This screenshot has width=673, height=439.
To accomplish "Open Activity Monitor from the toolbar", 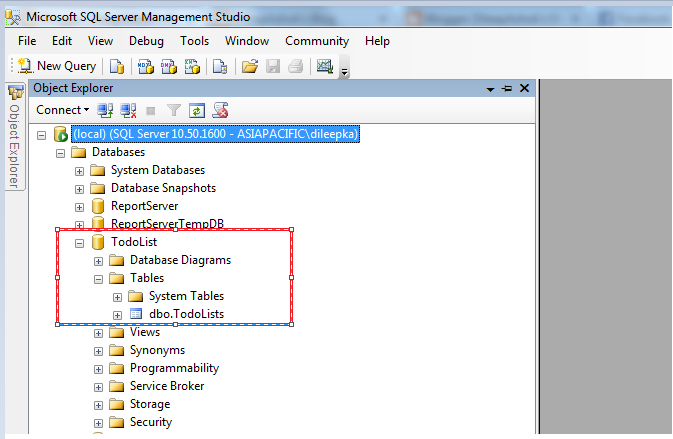I will [x=325, y=67].
